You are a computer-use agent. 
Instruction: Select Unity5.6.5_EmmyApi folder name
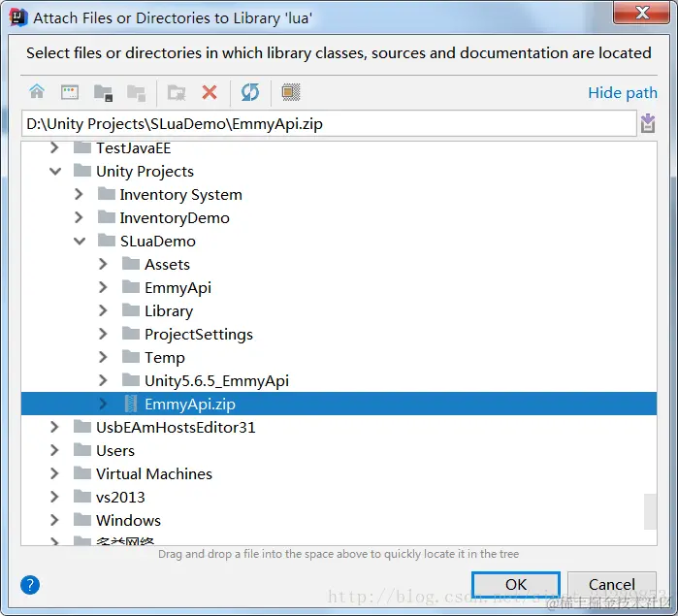(x=216, y=381)
